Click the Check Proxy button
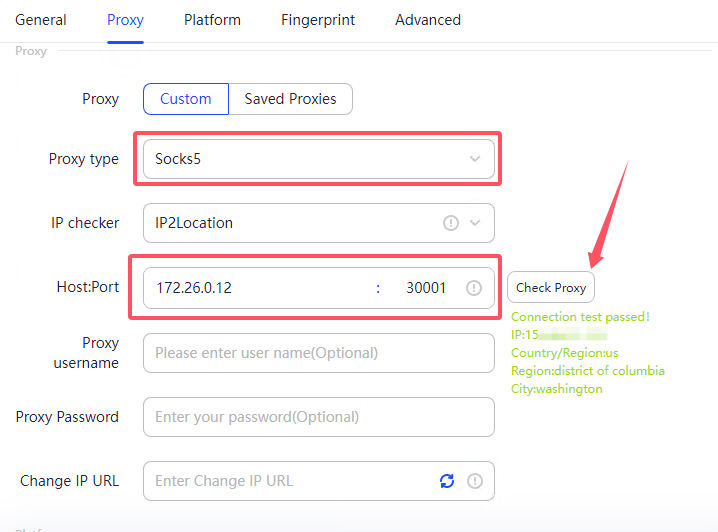 point(551,287)
